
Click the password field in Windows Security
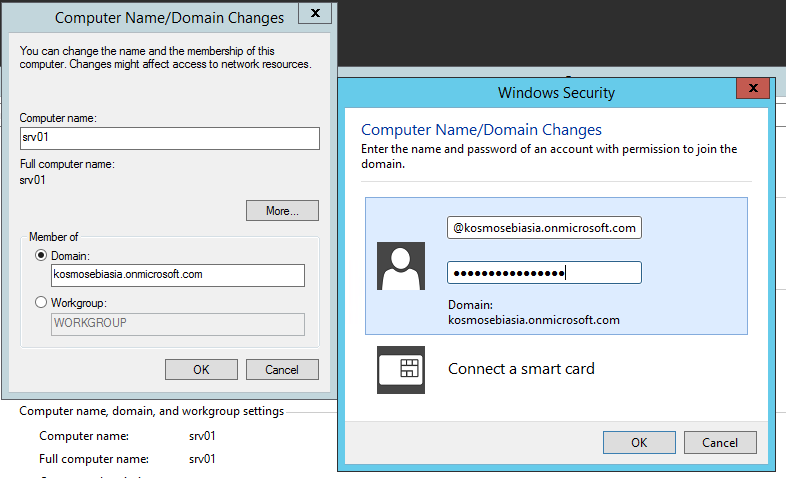pyautogui.click(x=544, y=272)
